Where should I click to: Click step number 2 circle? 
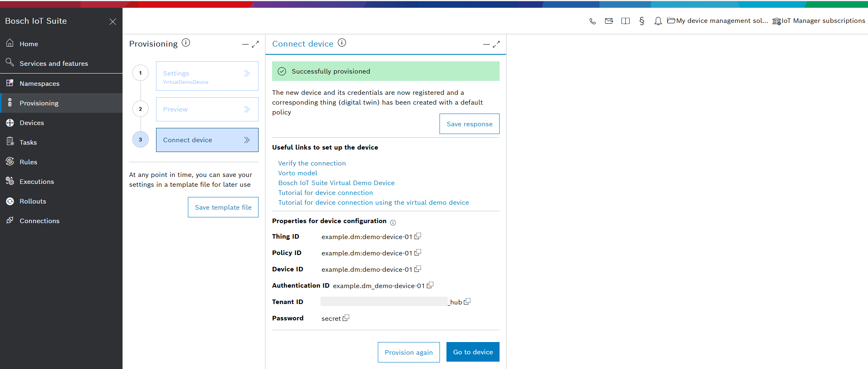[141, 109]
